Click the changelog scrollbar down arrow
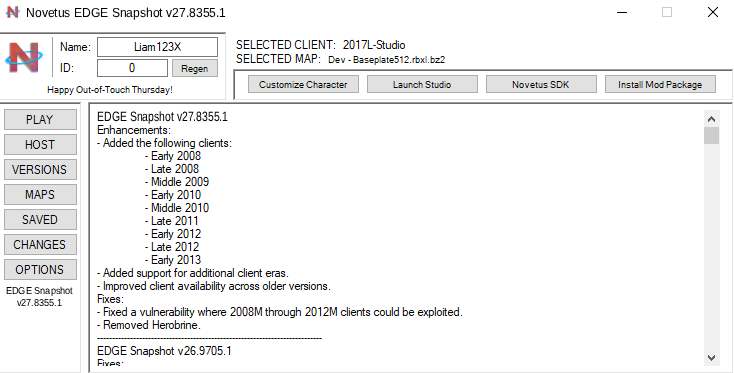The width and height of the screenshot is (734, 373). [x=712, y=358]
